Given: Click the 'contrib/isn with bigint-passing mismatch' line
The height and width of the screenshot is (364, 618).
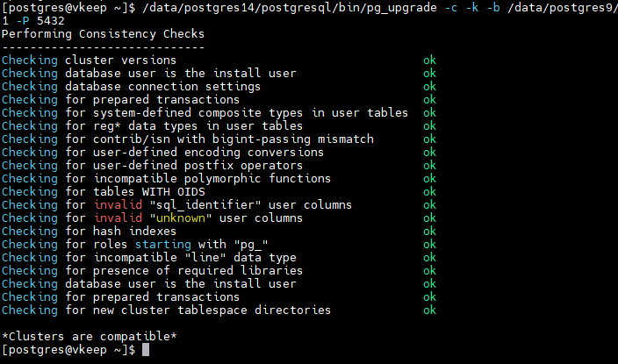Looking at the screenshot, I should point(188,139).
